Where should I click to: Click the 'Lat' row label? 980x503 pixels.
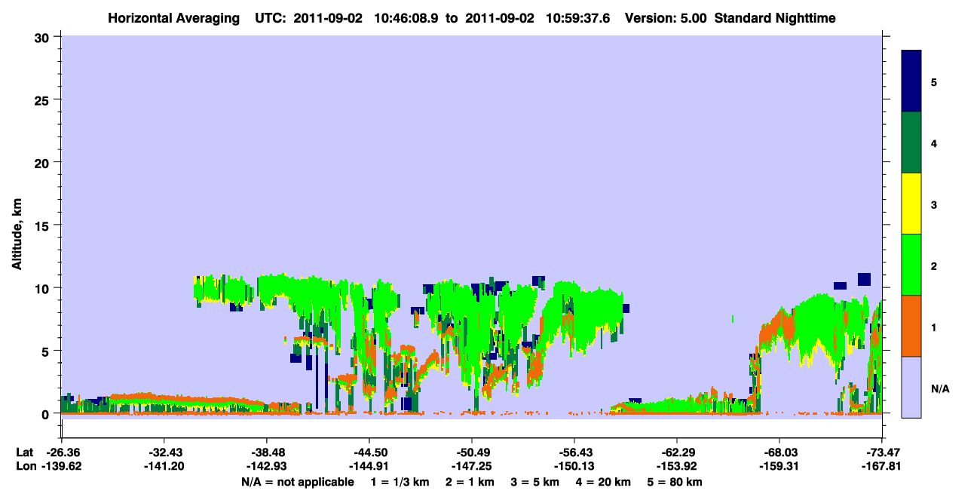(x=24, y=452)
